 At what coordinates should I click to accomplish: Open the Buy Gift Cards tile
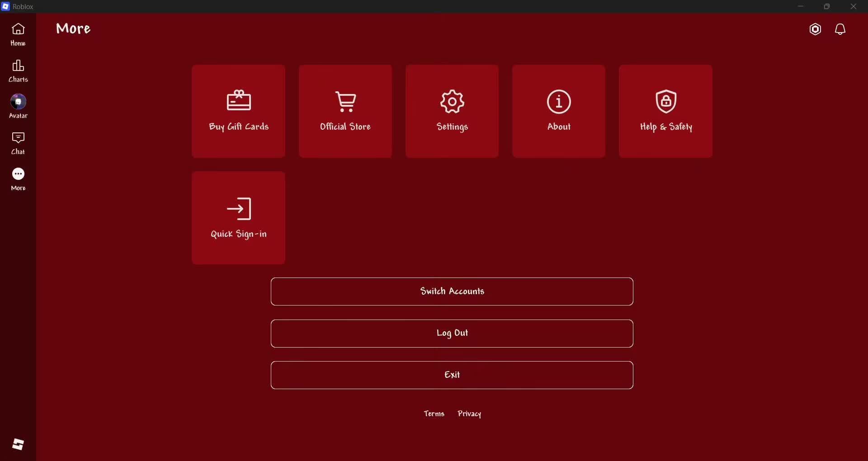(x=238, y=111)
